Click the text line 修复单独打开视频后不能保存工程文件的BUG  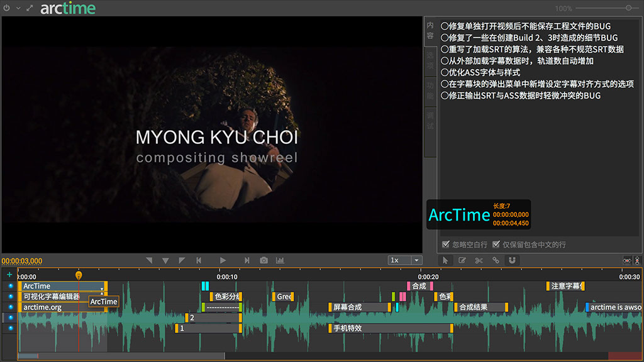point(526,26)
